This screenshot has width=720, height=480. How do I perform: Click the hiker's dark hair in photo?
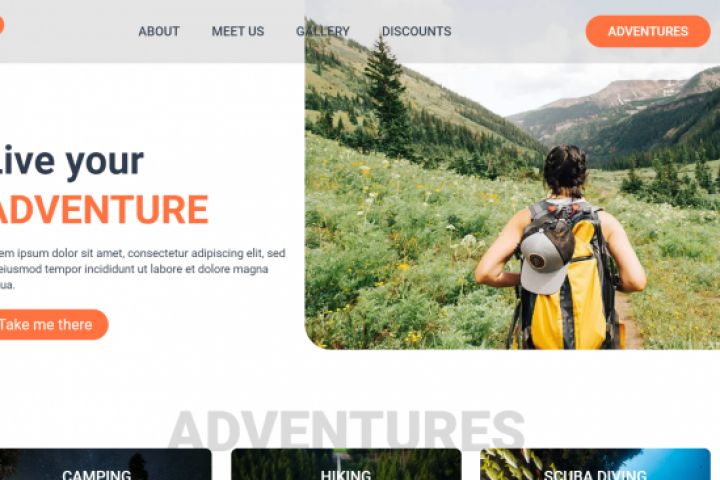tap(565, 170)
